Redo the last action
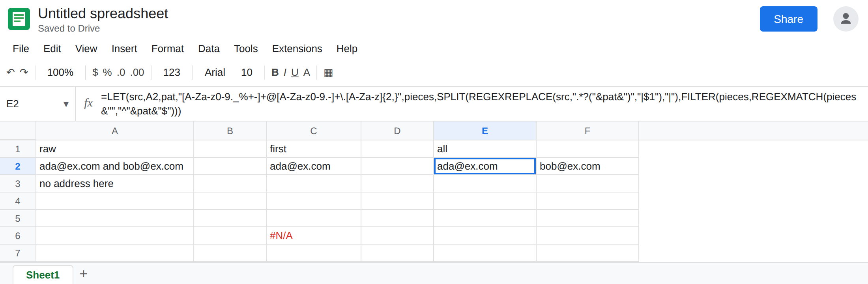The image size is (868, 284). pyautogui.click(x=24, y=72)
